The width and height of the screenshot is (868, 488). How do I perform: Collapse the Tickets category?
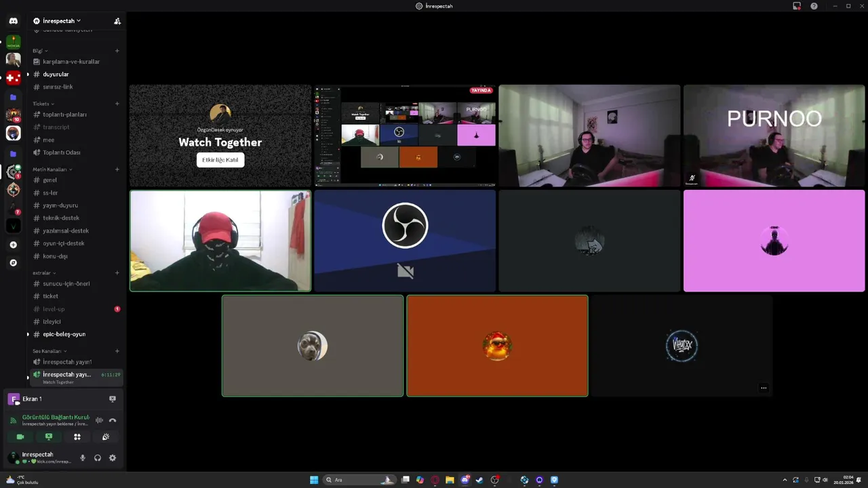coord(43,104)
